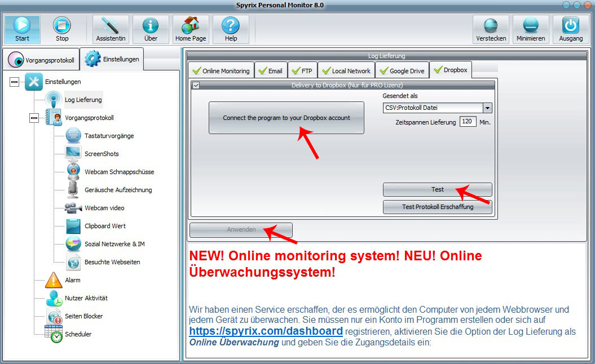Screen dimensions: 595x364
Task: Select the Tastaturvorgänge keyboard icon
Action: click(x=73, y=136)
